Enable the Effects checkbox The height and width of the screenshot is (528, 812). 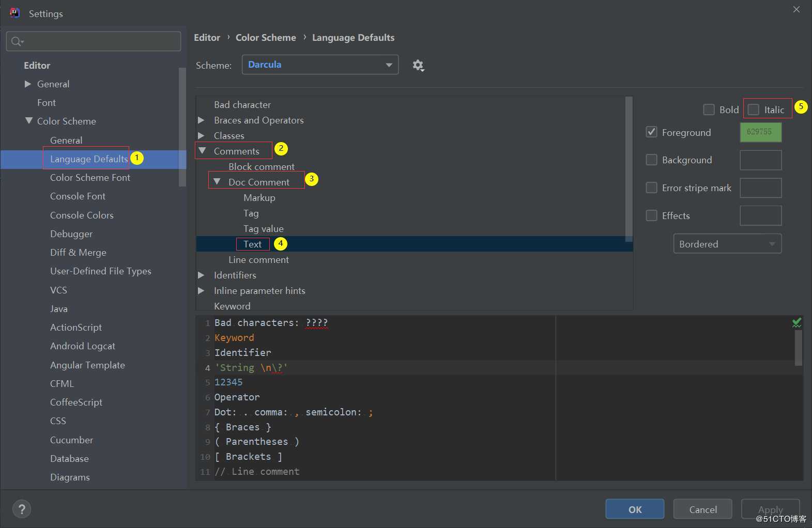click(652, 215)
